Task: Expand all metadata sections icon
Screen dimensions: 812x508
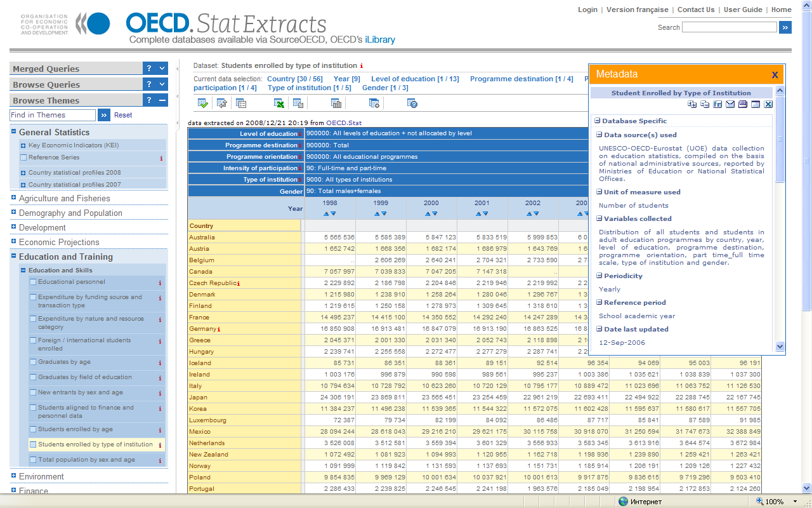Action: click(692, 104)
